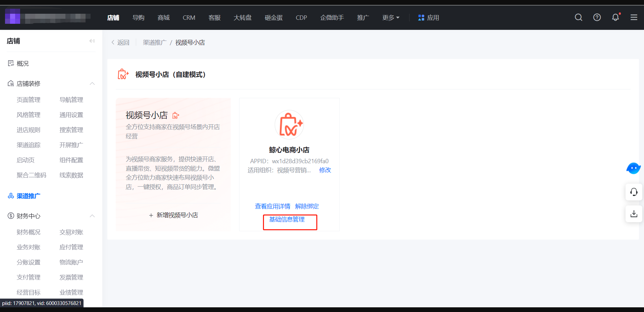Viewport: 644px width, 312px height.
Task: Switch to the CDP top tab
Action: tap(301, 17)
